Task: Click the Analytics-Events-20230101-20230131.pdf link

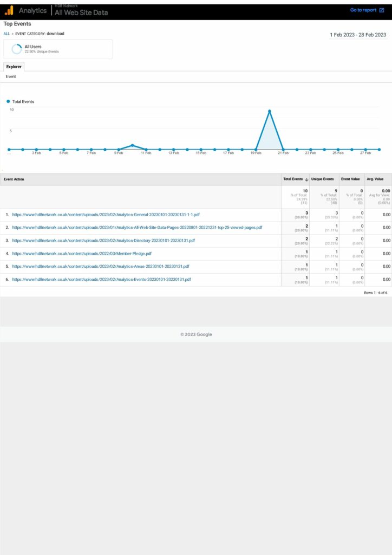Action: coord(101,280)
